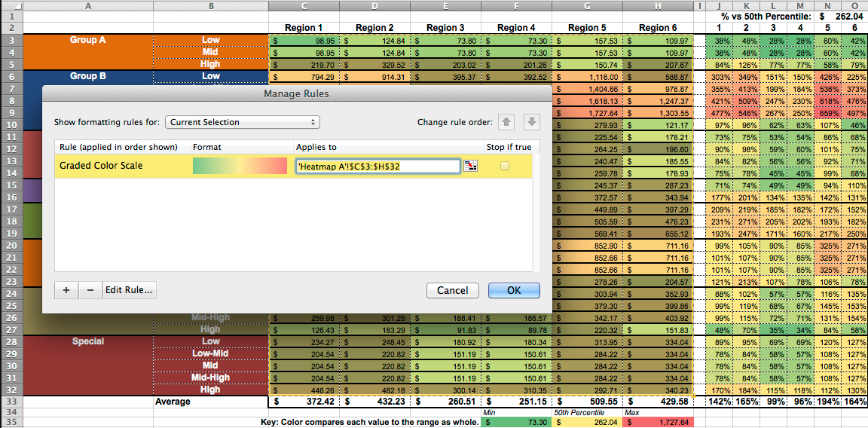The height and width of the screenshot is (428, 868).
Task: Select the average value 432.23
Action: coord(374,402)
